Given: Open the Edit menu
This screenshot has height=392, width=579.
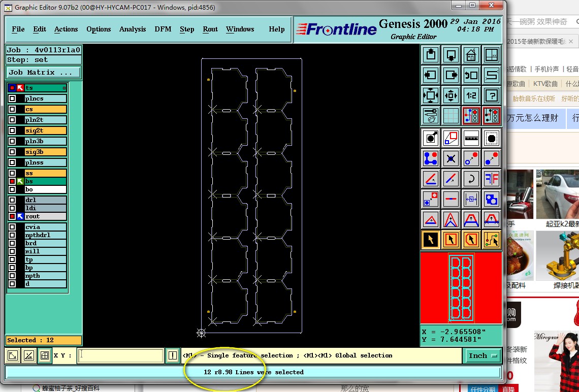Looking at the screenshot, I should click(x=40, y=29).
